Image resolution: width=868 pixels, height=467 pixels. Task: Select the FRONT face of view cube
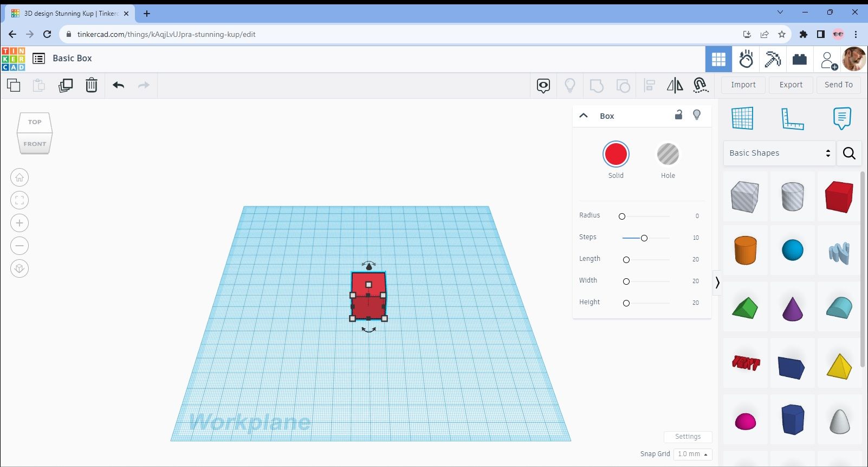tap(35, 144)
